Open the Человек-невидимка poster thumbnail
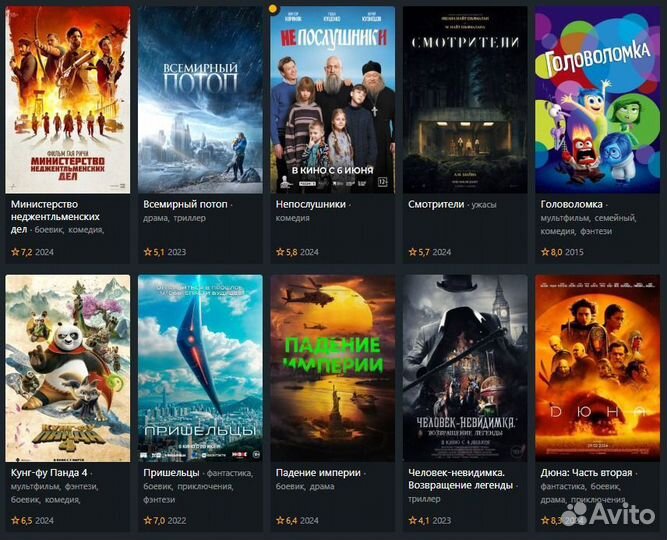The image size is (667, 540). click(465, 369)
